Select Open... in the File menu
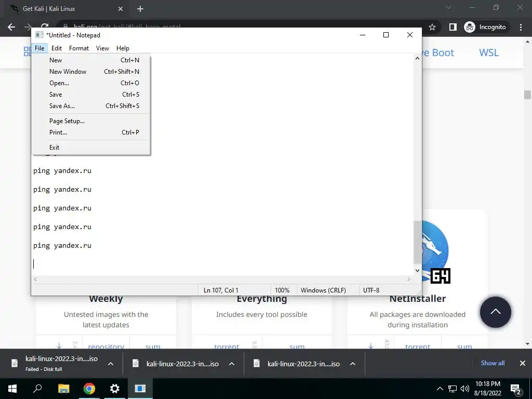This screenshot has height=399, width=532. point(90,83)
